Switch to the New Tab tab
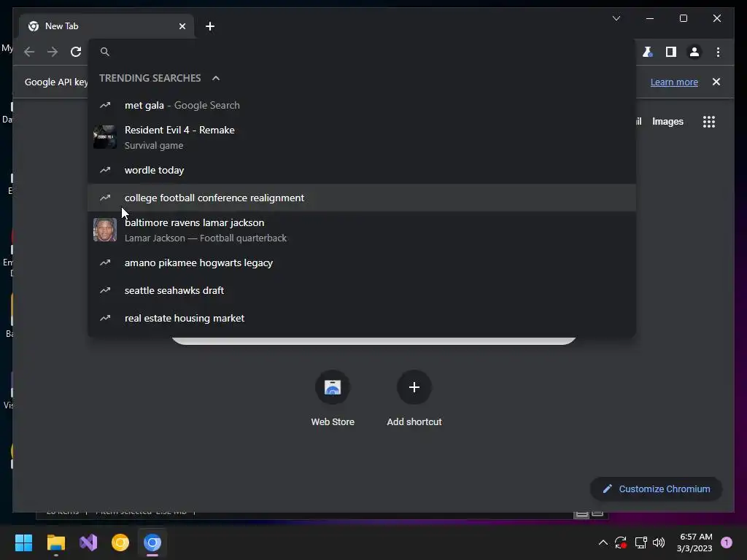This screenshot has width=747, height=560. 107,26
